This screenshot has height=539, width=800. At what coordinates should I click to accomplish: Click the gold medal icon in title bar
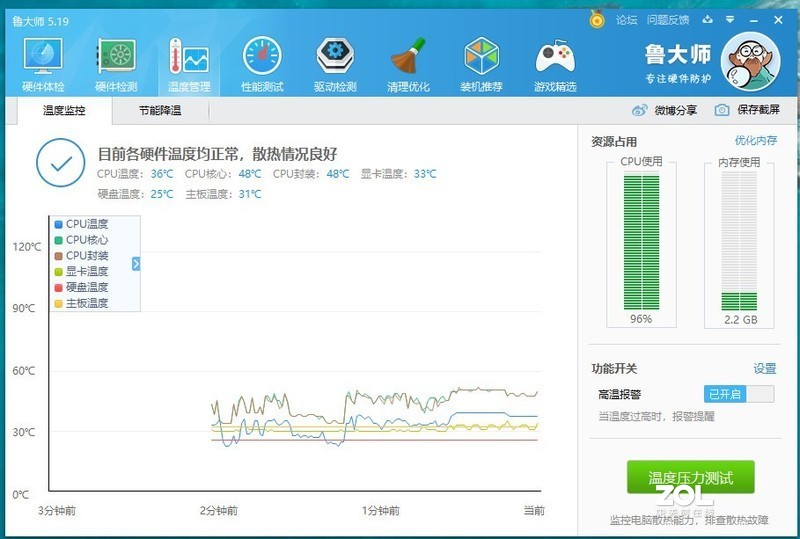point(596,20)
